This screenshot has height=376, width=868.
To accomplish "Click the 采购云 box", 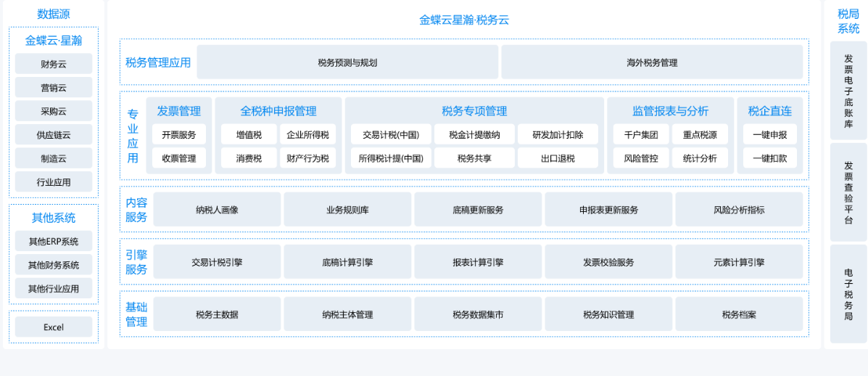I will (54, 111).
